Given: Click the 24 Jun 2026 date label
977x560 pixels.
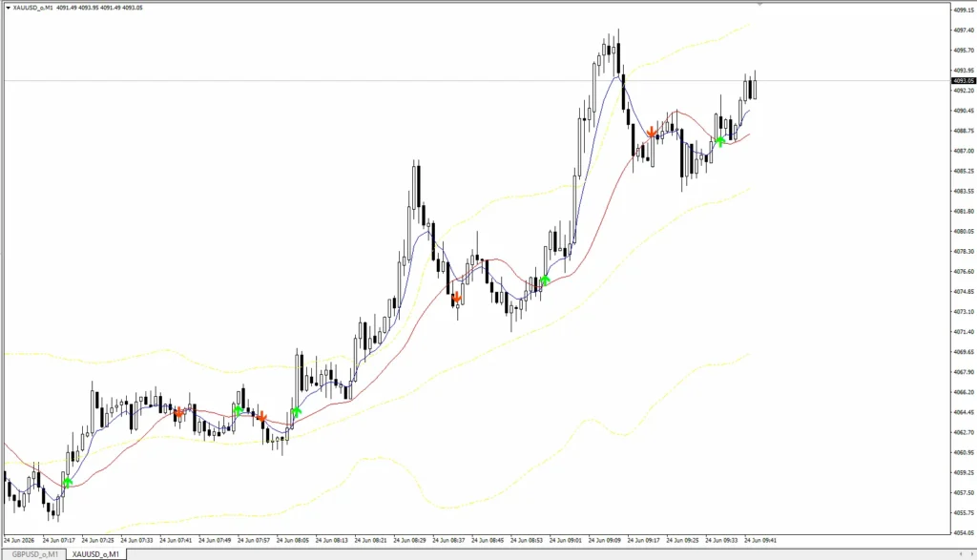Looking at the screenshot, I should [19, 540].
